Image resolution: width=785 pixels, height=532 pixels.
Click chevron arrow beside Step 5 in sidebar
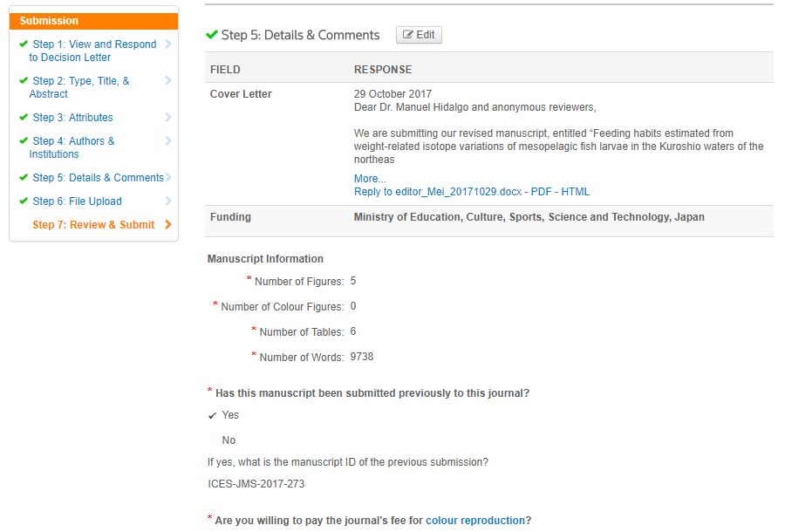click(x=168, y=177)
